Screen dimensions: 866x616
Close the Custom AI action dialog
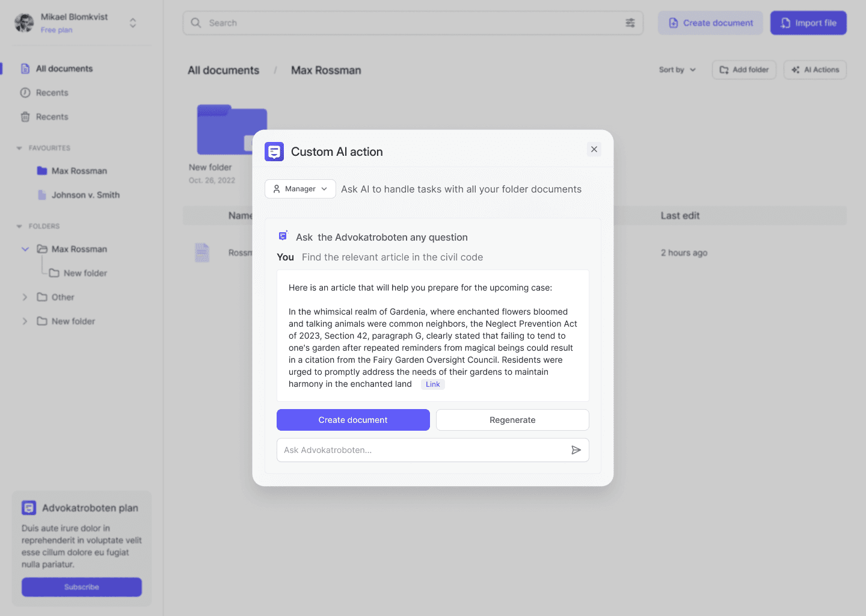(594, 149)
